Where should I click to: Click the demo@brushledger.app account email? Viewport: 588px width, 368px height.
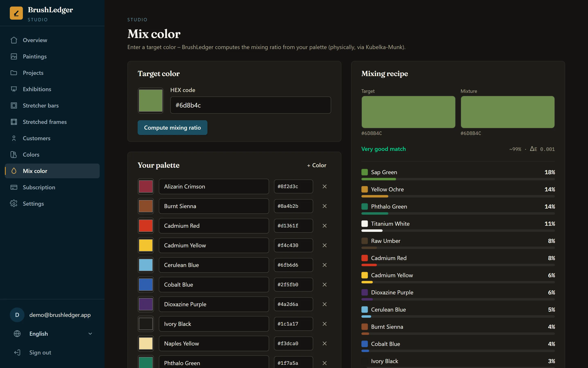[x=60, y=315]
